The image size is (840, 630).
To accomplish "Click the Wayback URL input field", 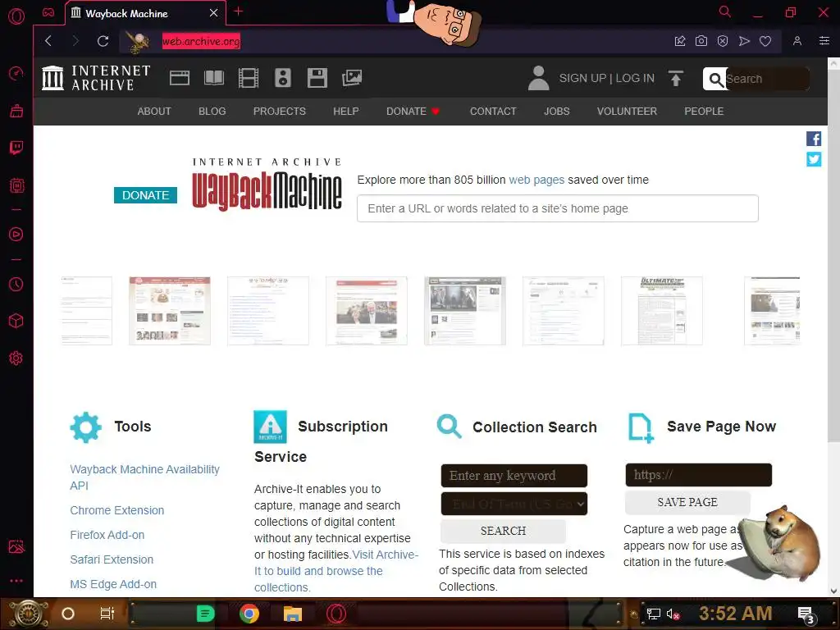I will point(558,208).
